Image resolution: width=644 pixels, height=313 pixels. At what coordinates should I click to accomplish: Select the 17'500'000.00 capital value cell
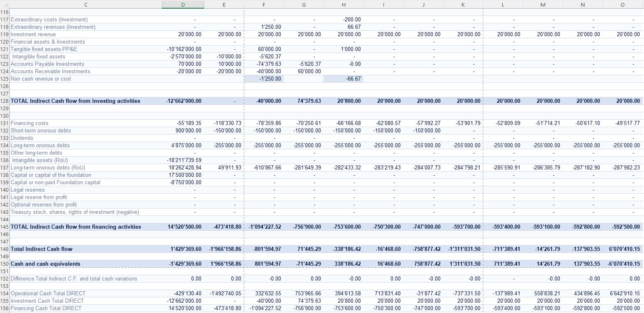coord(182,175)
